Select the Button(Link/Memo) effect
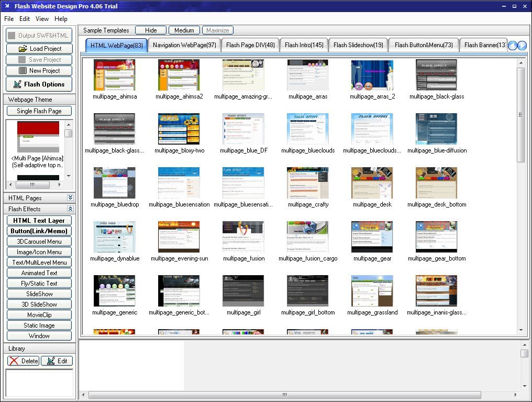The image size is (532, 402). [39, 231]
